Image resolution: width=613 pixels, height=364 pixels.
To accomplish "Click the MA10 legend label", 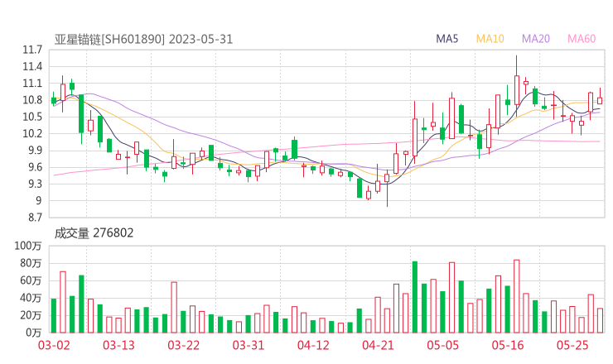I will pos(490,39).
